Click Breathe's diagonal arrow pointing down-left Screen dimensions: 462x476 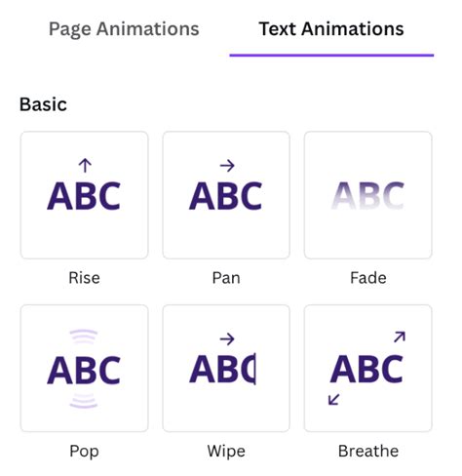click(334, 399)
